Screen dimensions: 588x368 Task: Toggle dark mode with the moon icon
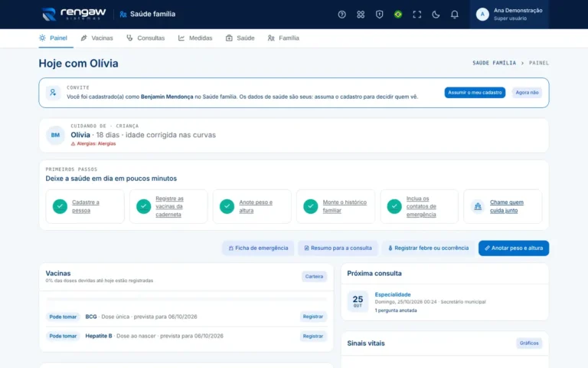436,15
